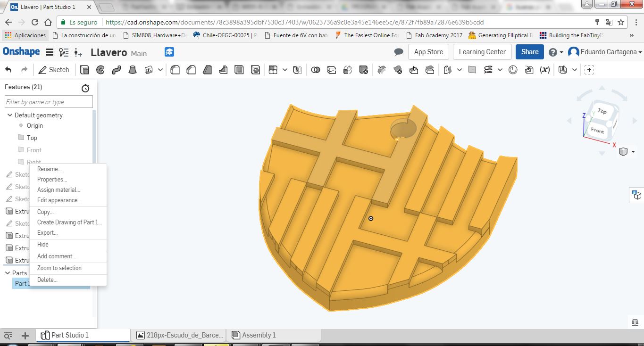Select the Draft tool
The width and height of the screenshot is (644, 346).
[207, 70]
